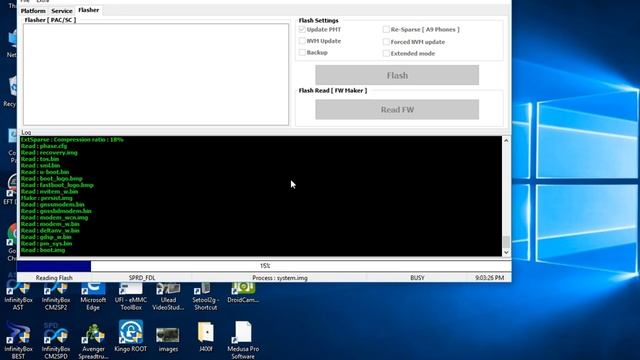Open the InfinityBox AST desktop shortcut
Viewport: 640px width, 360px height.
pyautogui.click(x=18, y=297)
